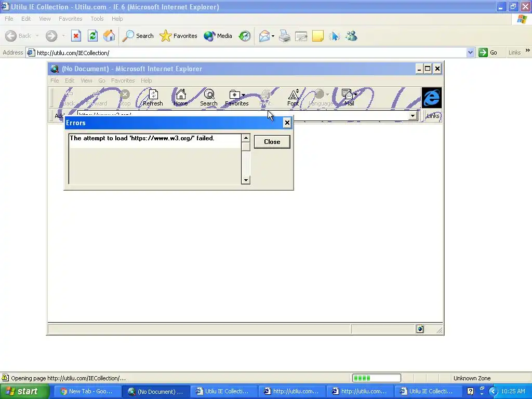Viewport: 532px width, 399px height.
Task: Open the Mail dropdown arrow in IE 6 toolbar
Action: point(273,36)
